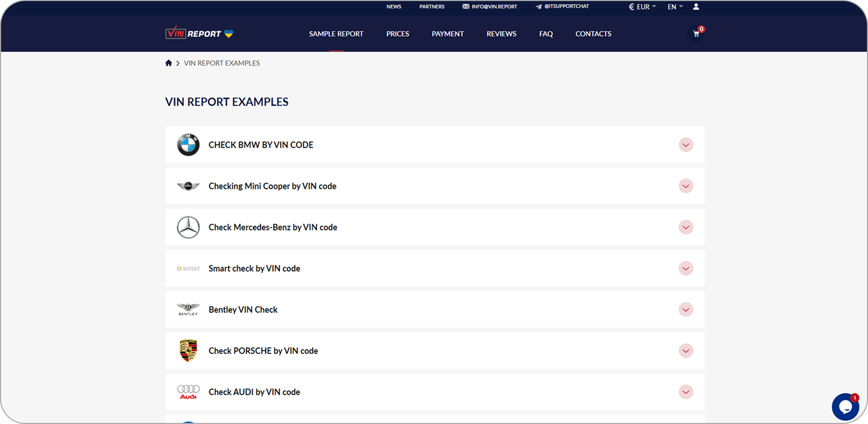The image size is (868, 424).
Task: Click the Telegram paper-plane icon
Action: [539, 7]
